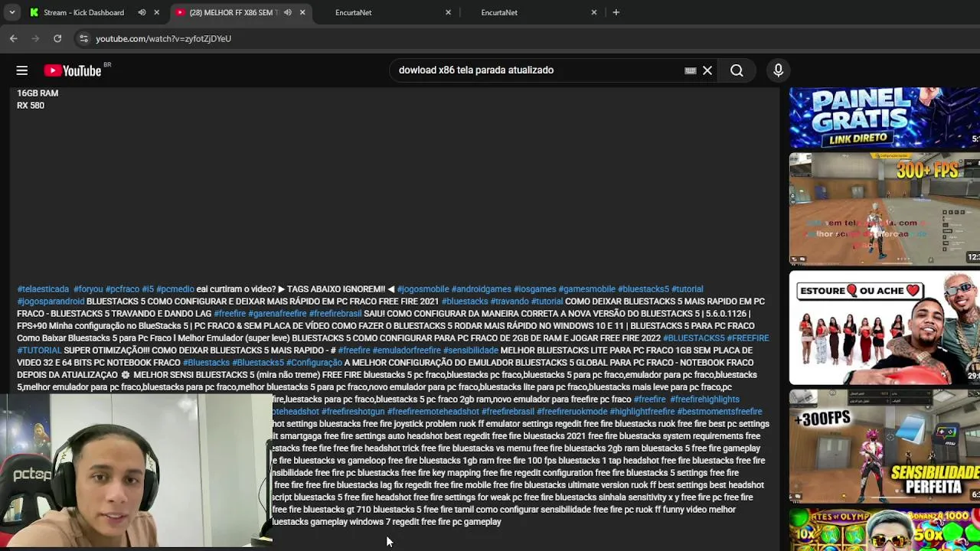Image resolution: width=980 pixels, height=551 pixels.
Task: Mute the Kick Dashboard tab audio
Action: pos(142,12)
